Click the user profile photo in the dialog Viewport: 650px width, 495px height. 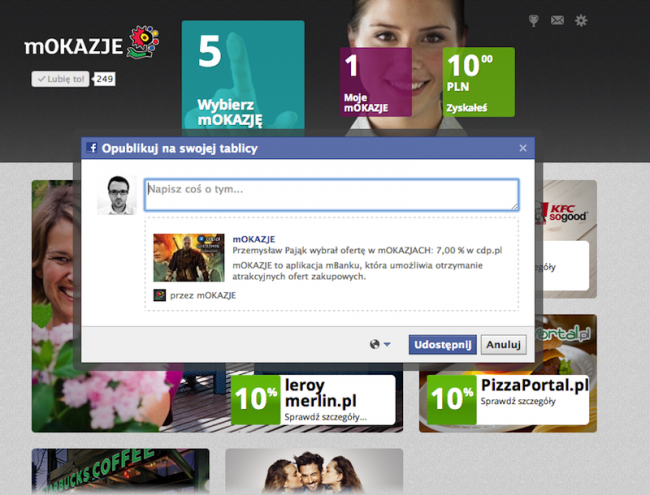tap(117, 195)
